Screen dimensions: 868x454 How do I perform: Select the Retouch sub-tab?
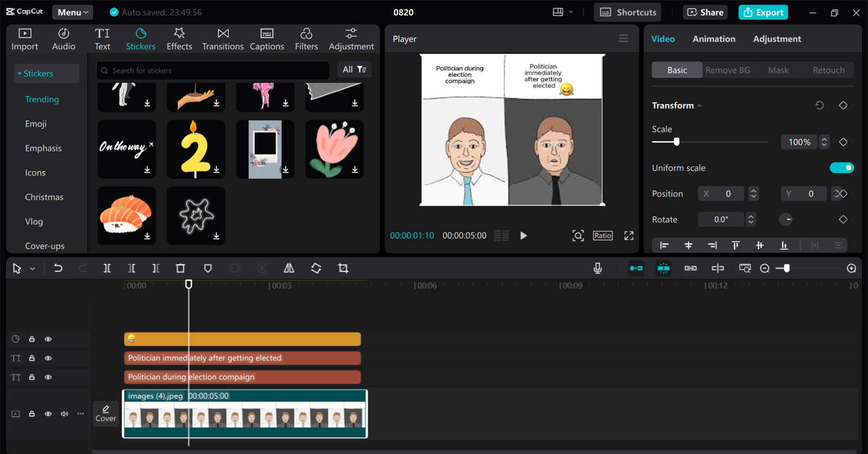829,70
